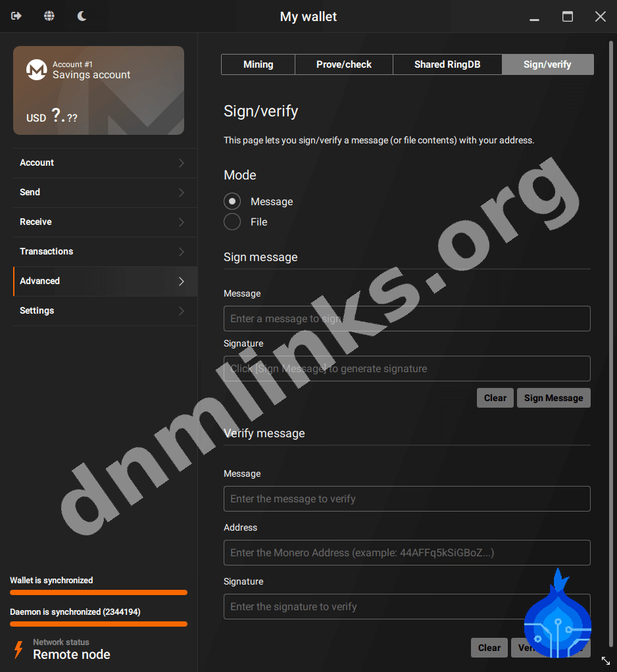Open the Prove/check tab

pos(343,64)
